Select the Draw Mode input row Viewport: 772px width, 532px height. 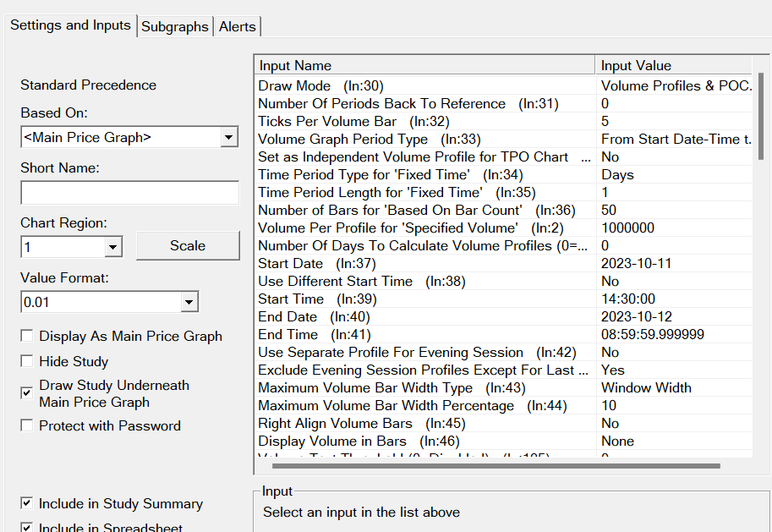coord(424,85)
